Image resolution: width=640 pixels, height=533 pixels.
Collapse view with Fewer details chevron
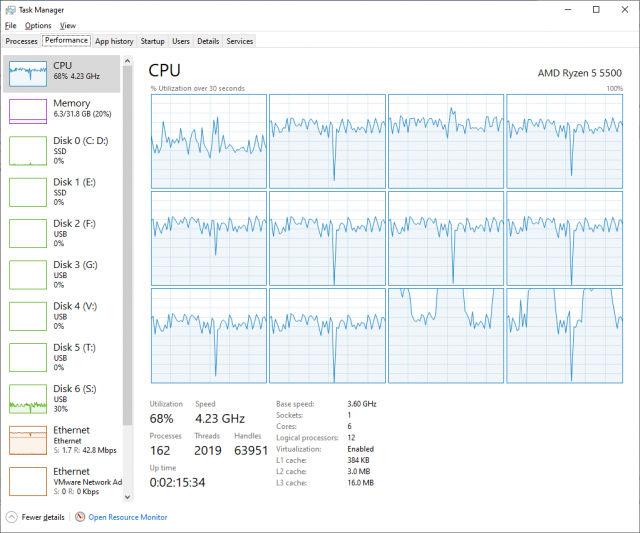click(x=12, y=517)
